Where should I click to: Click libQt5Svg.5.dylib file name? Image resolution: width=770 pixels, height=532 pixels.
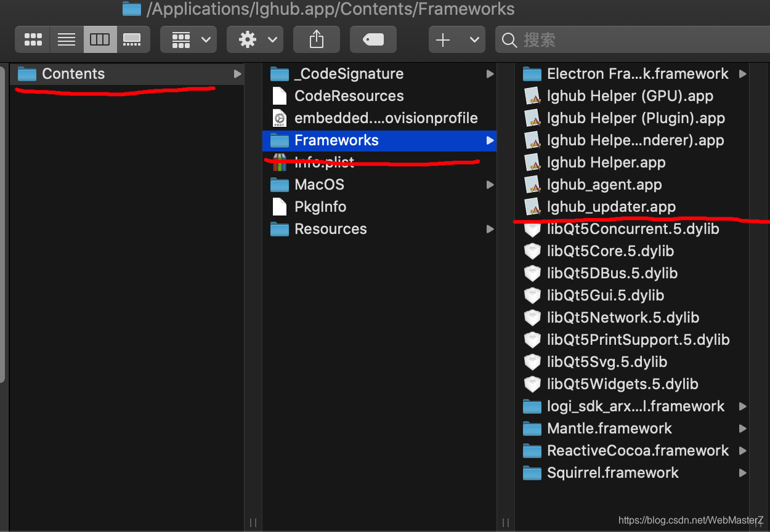[x=607, y=362]
